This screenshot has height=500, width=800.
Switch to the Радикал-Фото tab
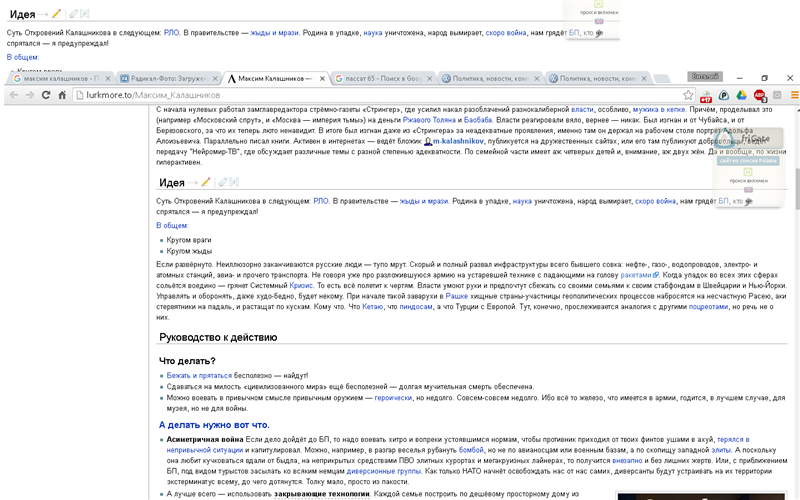165,78
